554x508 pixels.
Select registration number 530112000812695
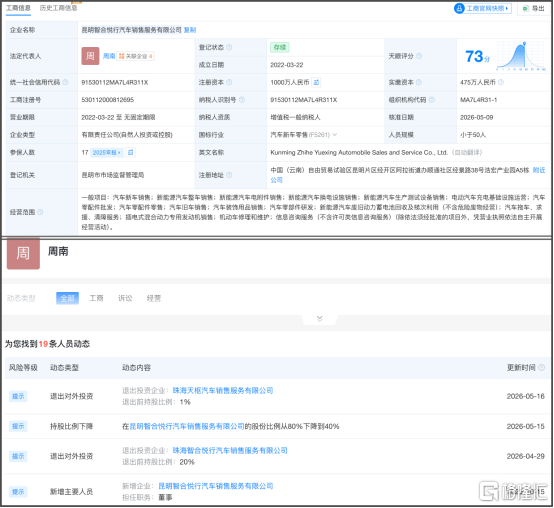click(107, 100)
